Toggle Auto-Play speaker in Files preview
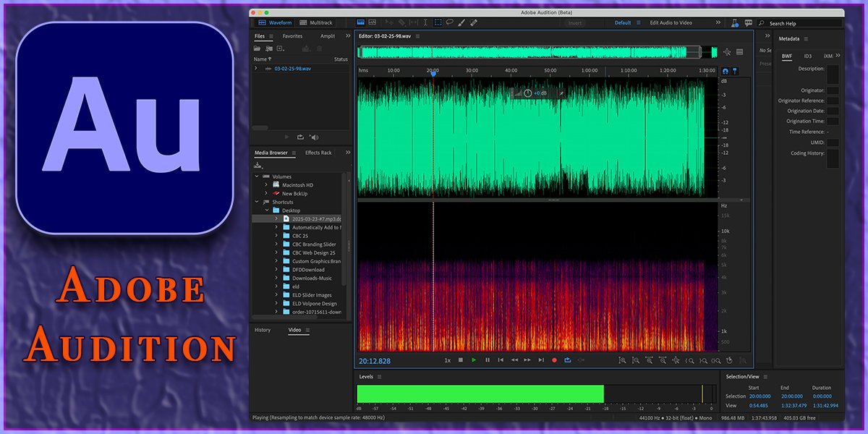Screen dimensions: 868x434 coord(314,137)
